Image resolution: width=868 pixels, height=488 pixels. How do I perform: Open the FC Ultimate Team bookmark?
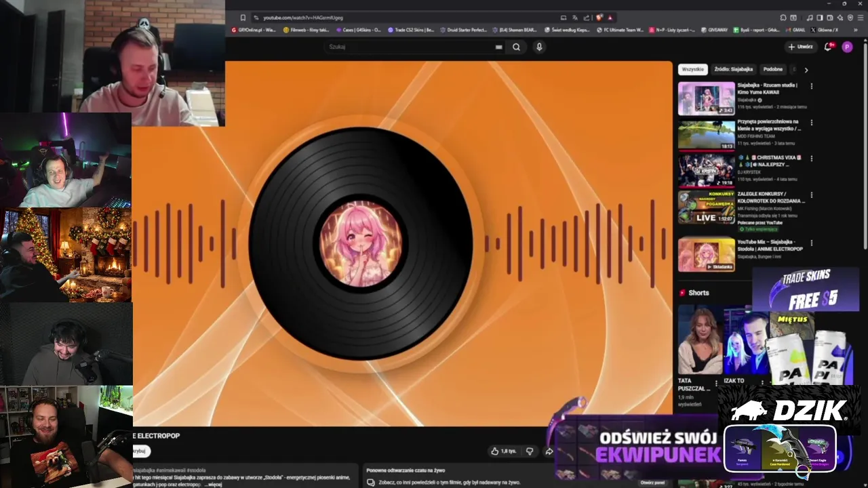[x=619, y=30]
